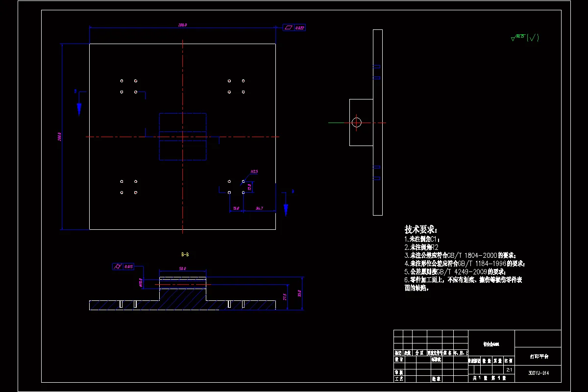Select the '0.015' tolerance value box
The height and width of the screenshot is (392, 588).
(129, 267)
